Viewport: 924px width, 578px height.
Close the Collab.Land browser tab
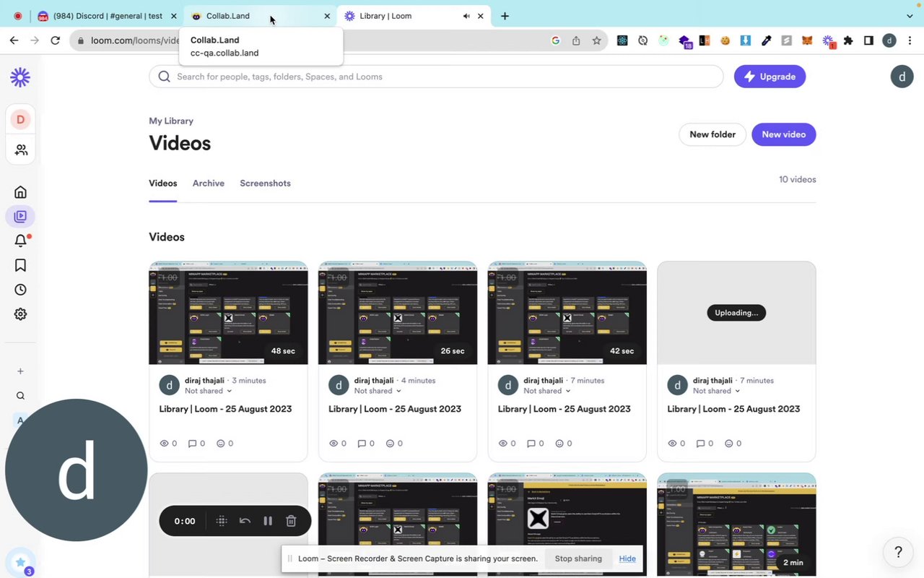(327, 16)
